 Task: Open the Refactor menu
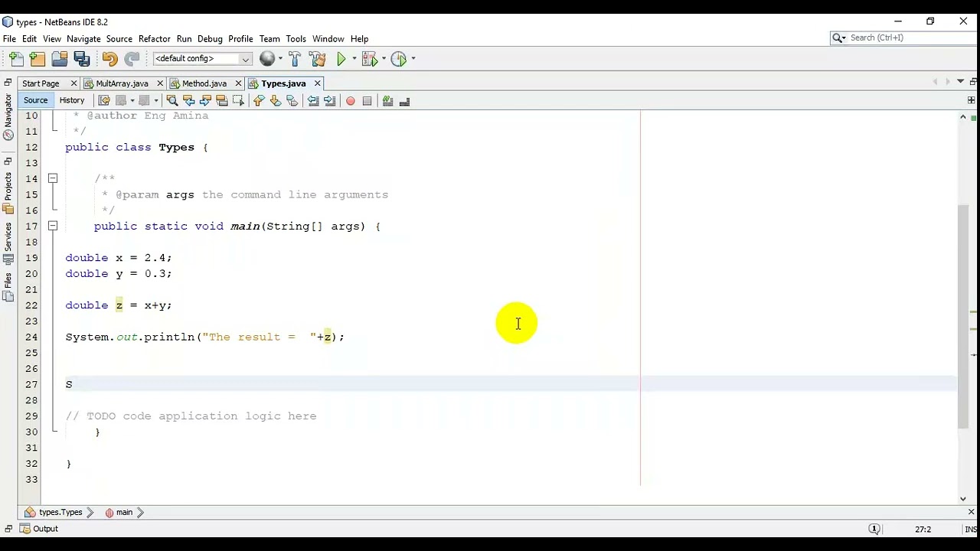click(x=154, y=38)
